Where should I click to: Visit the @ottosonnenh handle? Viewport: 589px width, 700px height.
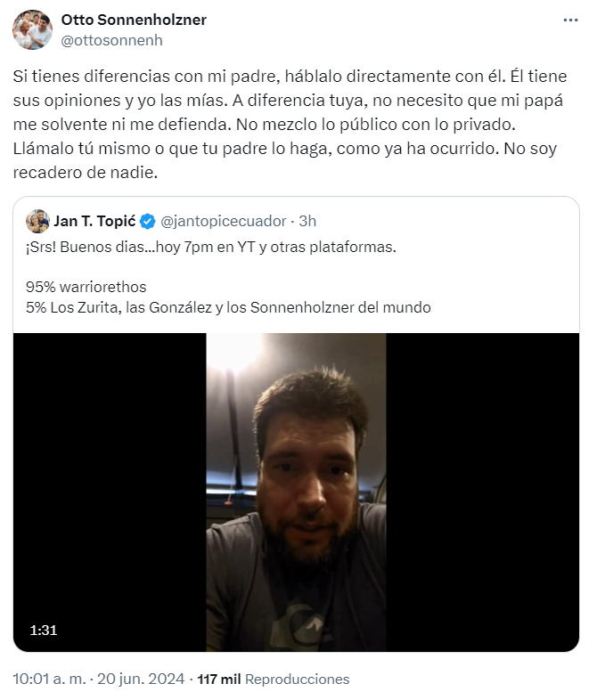(111, 40)
